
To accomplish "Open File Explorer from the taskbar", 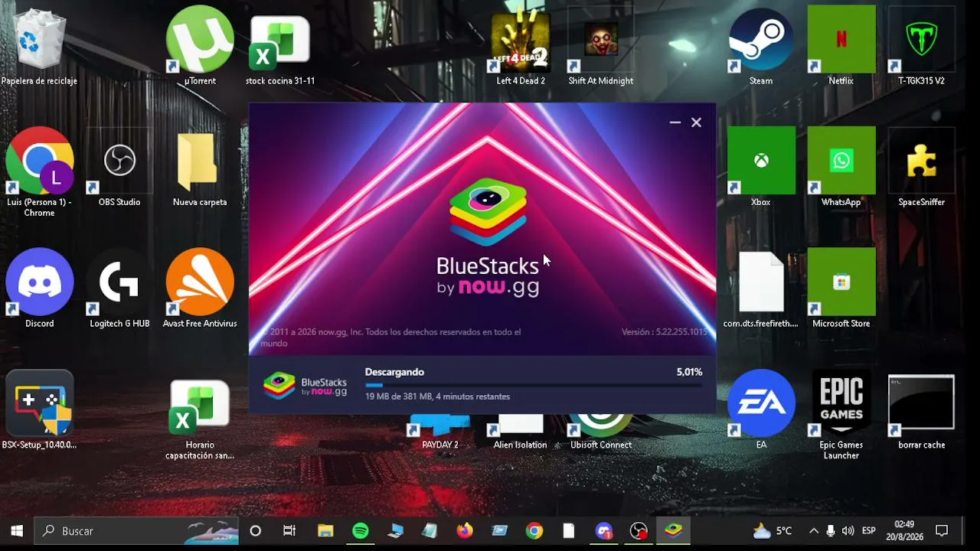I will tap(325, 530).
